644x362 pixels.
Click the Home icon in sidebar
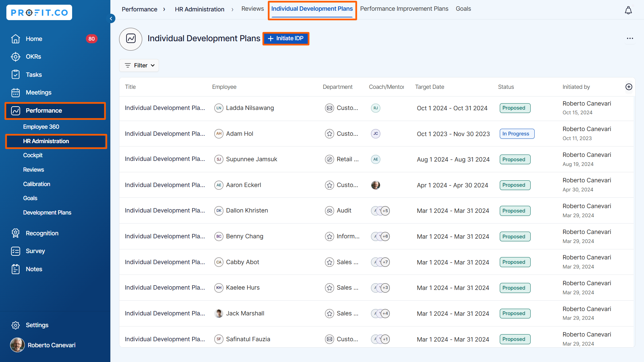click(15, 39)
